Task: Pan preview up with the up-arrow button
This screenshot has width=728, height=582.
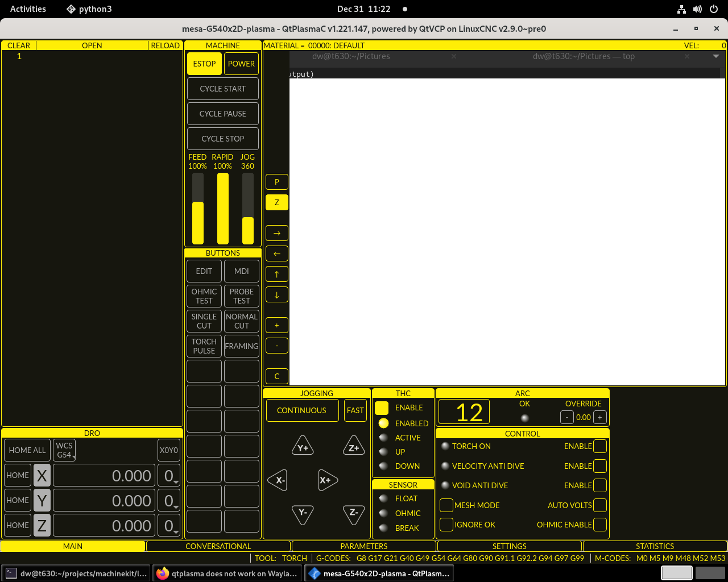Action: coord(277,274)
